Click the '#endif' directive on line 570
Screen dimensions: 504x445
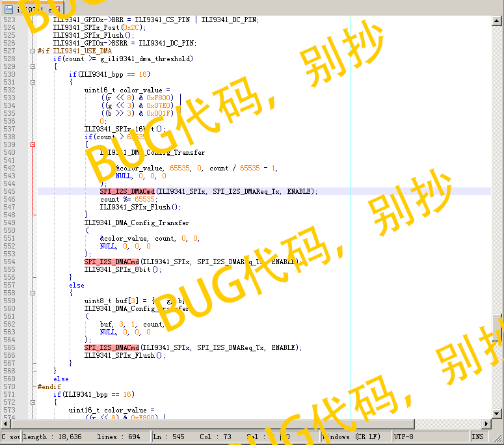(49, 386)
